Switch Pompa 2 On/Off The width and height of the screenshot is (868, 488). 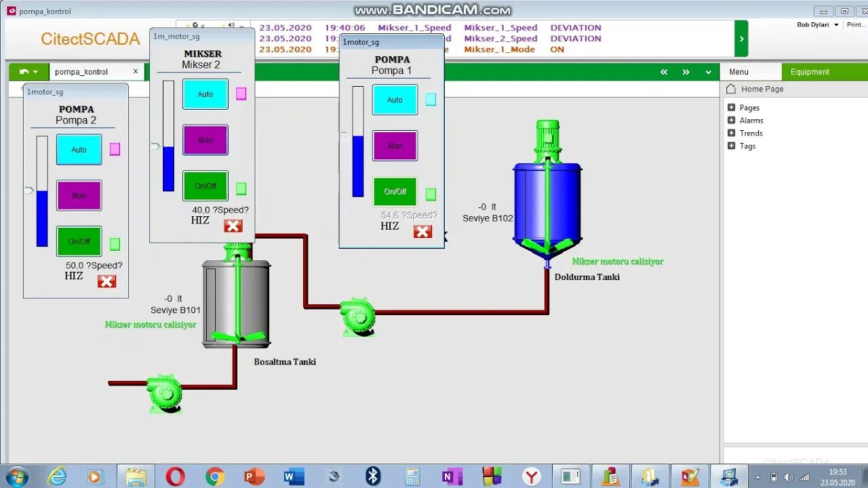pyautogui.click(x=79, y=241)
